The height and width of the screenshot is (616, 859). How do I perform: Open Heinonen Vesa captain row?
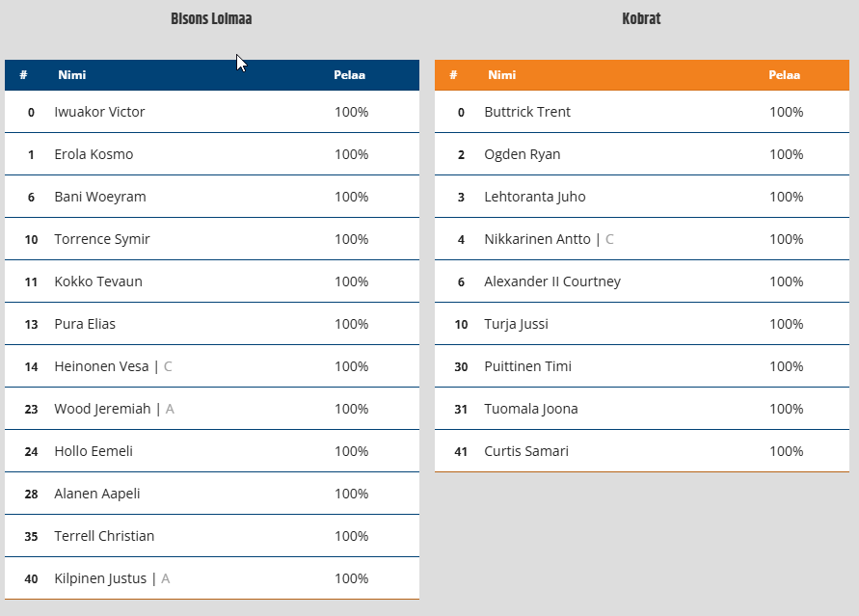point(101,366)
